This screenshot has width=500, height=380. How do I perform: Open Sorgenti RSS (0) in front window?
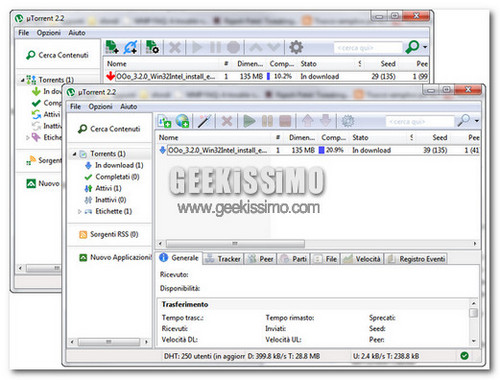pos(109,234)
